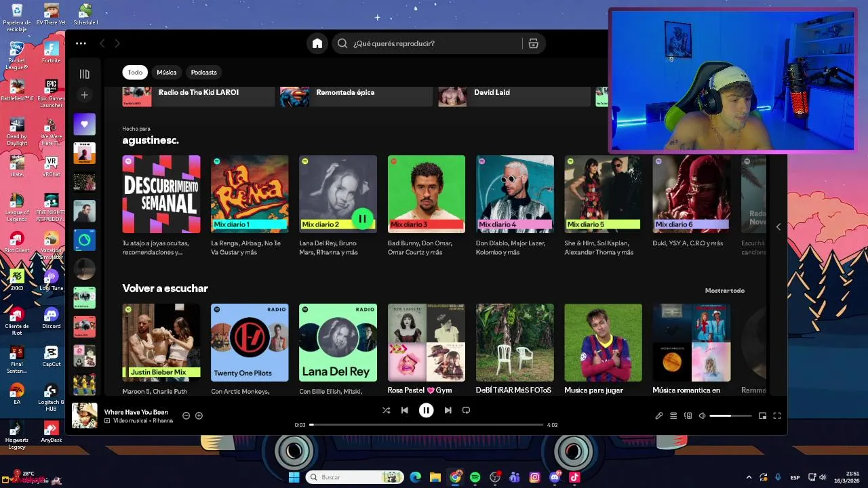Open Mix diario 5 cover
868x488 pixels.
(x=603, y=194)
